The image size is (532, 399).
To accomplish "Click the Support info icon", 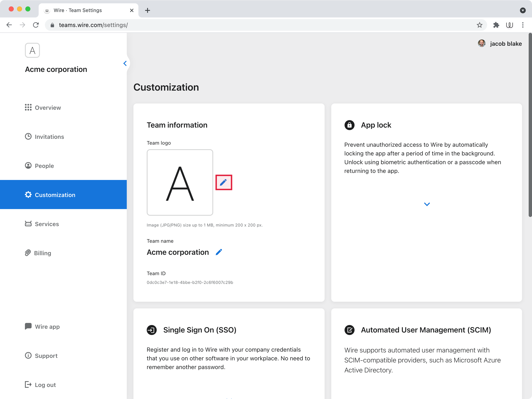I will 28,355.
